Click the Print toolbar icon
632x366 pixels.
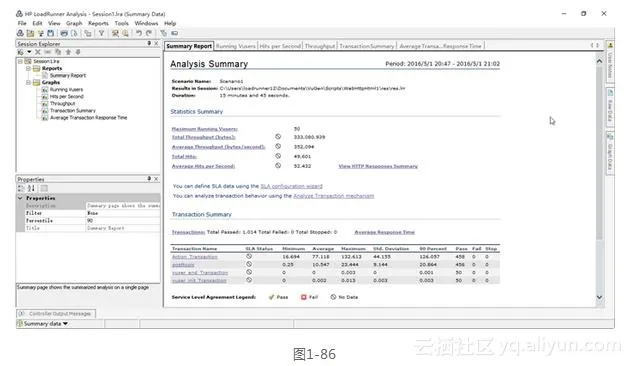point(64,33)
